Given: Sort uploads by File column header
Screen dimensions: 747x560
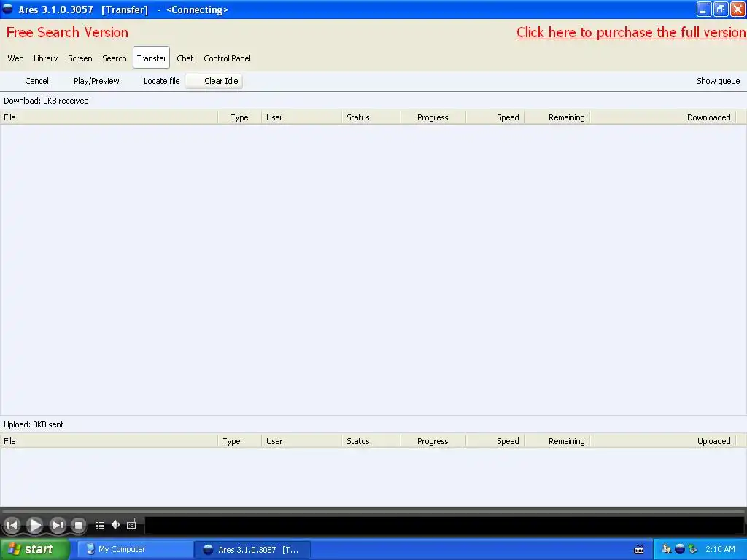Looking at the screenshot, I should pos(109,441).
